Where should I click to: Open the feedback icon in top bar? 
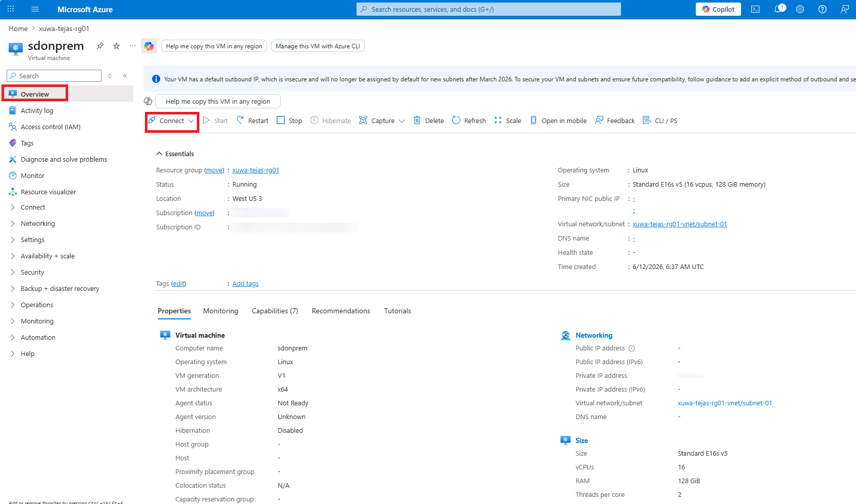845,9
